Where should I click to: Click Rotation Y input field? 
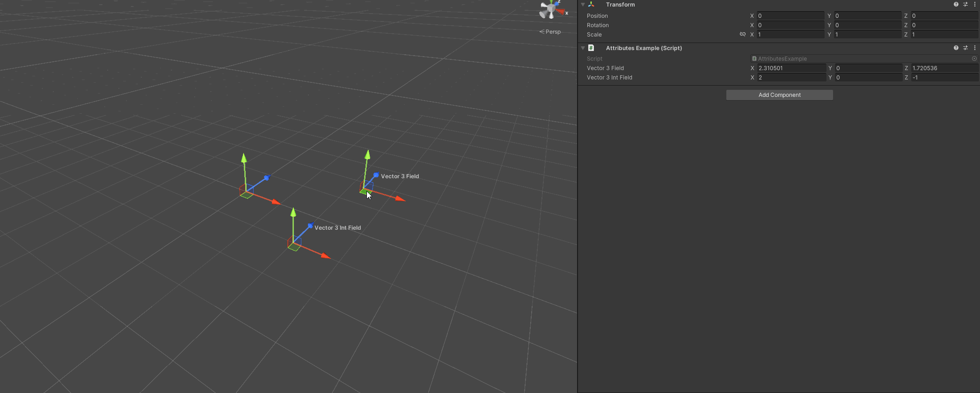coord(868,25)
